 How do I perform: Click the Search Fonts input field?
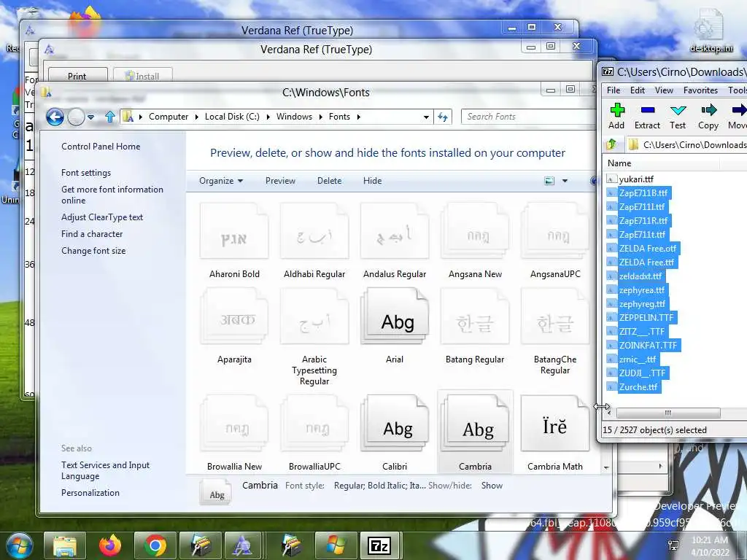(528, 117)
